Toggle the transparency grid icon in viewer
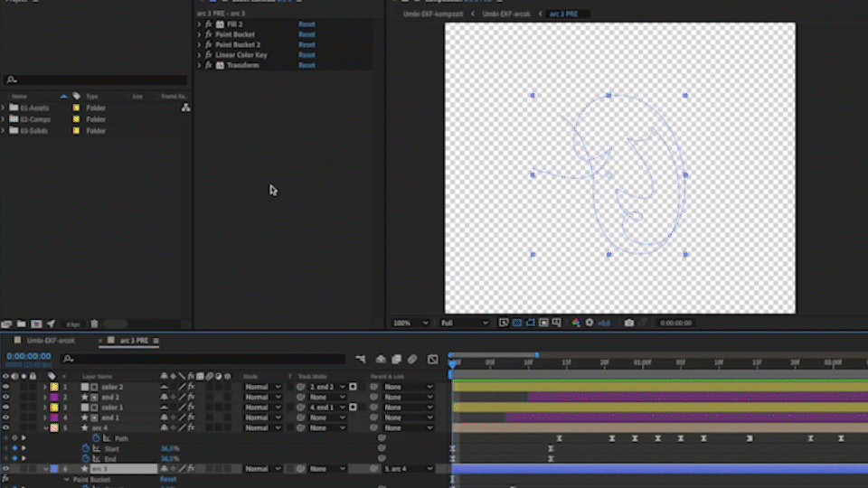The height and width of the screenshot is (488, 868). click(x=517, y=324)
